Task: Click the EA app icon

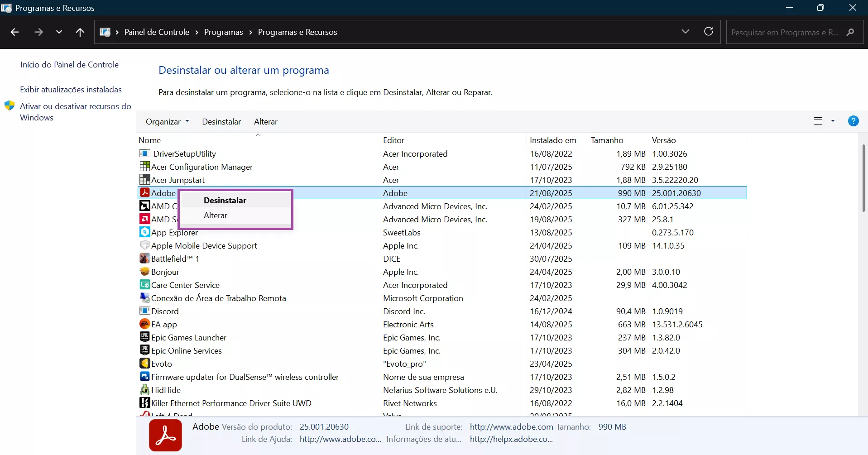Action: point(144,324)
